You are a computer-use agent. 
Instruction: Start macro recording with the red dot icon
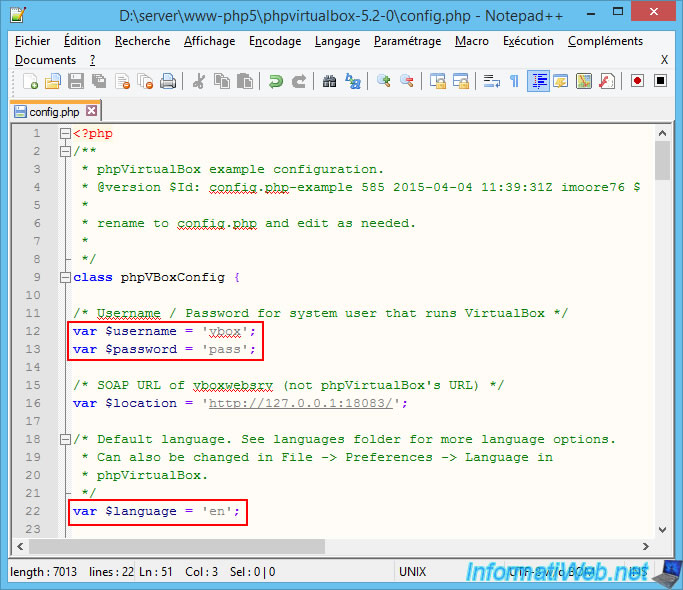637,81
